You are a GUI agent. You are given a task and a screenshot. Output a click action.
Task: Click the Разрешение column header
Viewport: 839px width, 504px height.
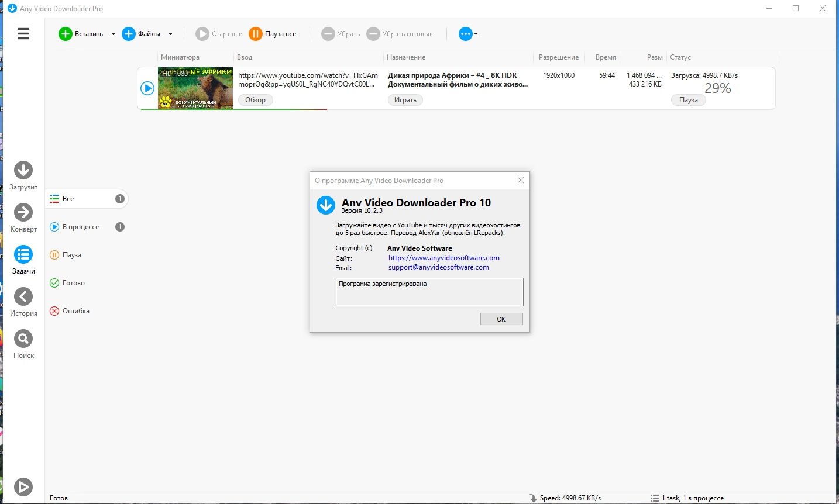(559, 57)
